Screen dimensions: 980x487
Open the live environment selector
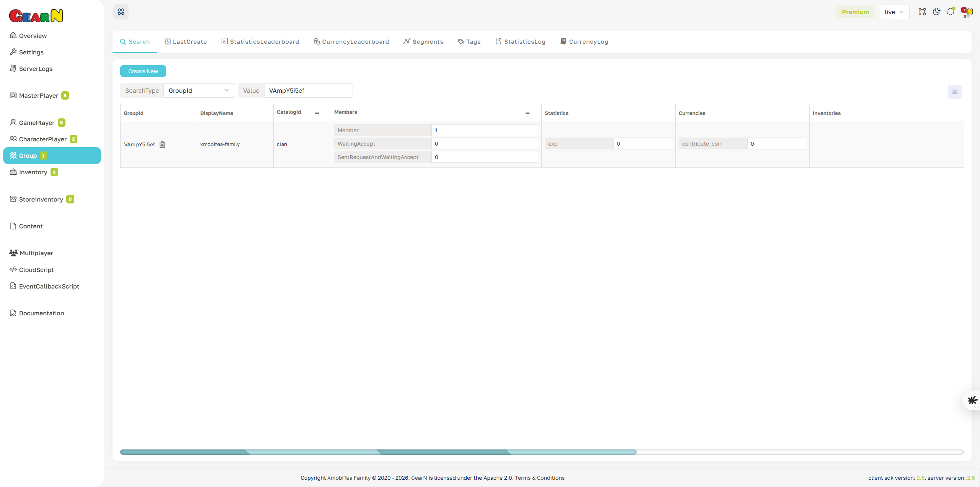(894, 11)
